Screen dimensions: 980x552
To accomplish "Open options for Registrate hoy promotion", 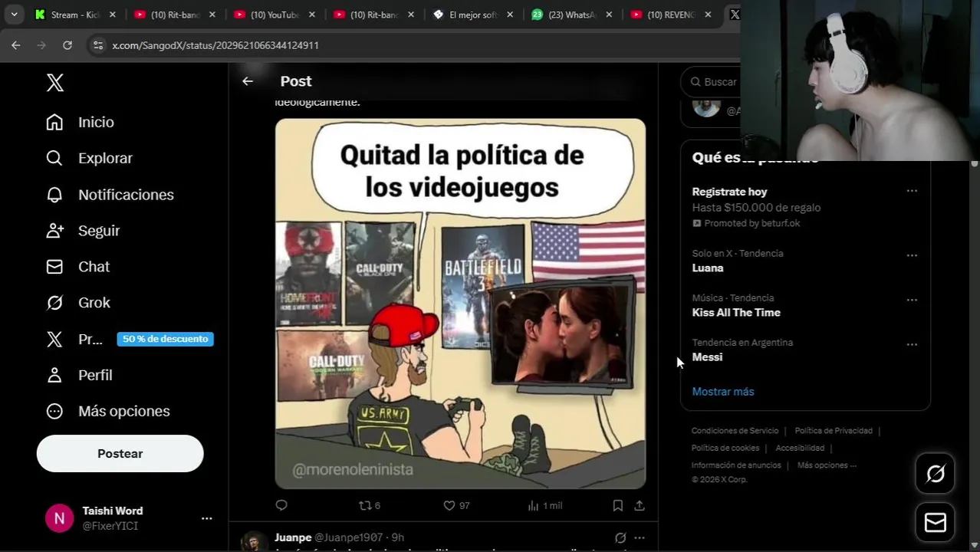I will click(912, 191).
